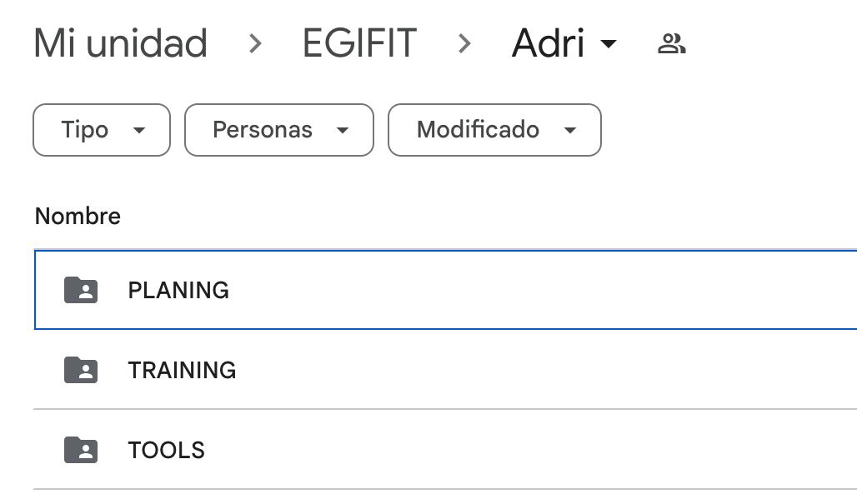Click the PLANING shared folder icon
857x504 pixels.
point(81,290)
